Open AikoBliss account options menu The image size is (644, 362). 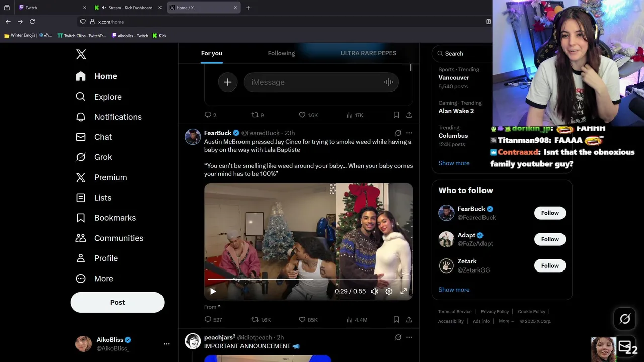[166, 344]
